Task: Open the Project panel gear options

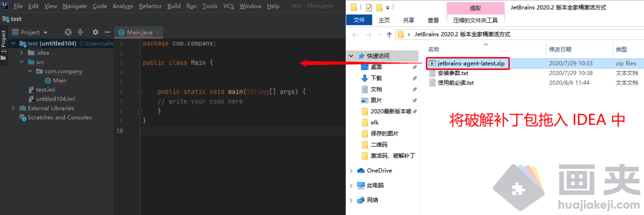Action: pos(95,32)
